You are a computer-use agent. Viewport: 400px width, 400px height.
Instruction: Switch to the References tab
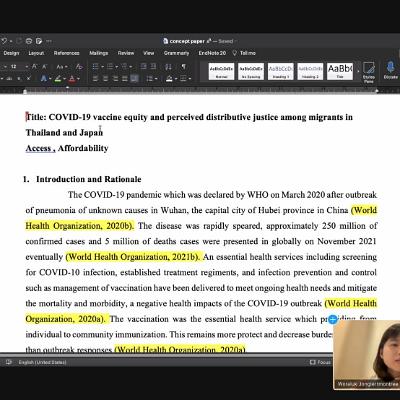click(x=66, y=53)
